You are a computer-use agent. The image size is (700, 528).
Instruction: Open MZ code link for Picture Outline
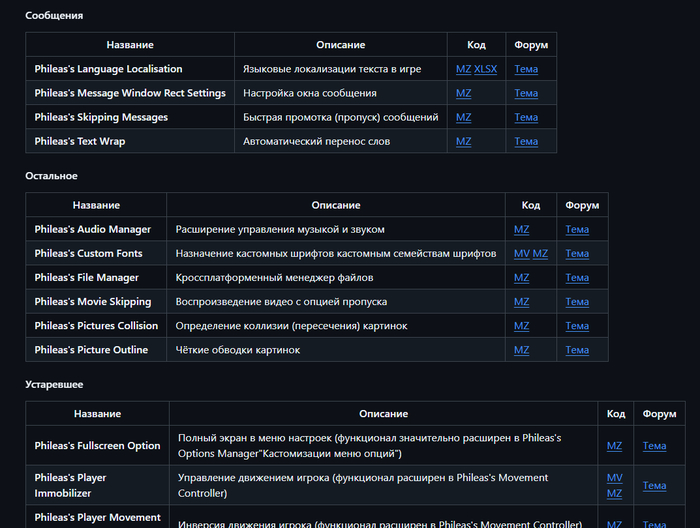coord(521,349)
